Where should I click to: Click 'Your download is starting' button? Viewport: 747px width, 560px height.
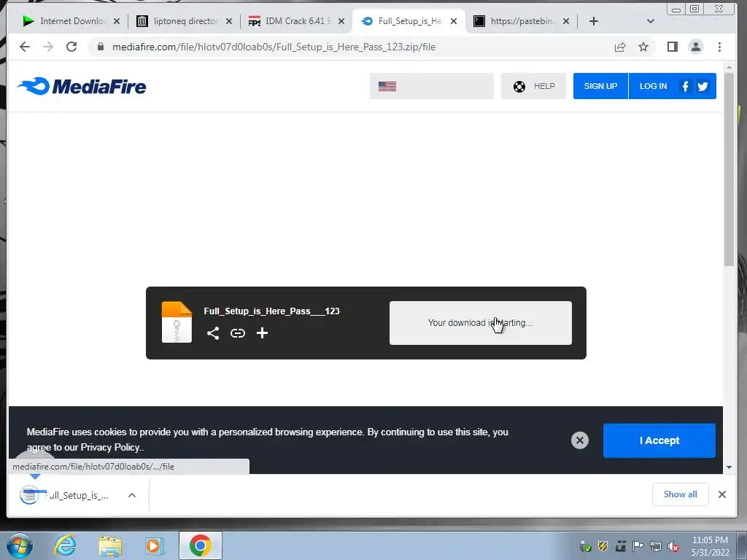480,323
